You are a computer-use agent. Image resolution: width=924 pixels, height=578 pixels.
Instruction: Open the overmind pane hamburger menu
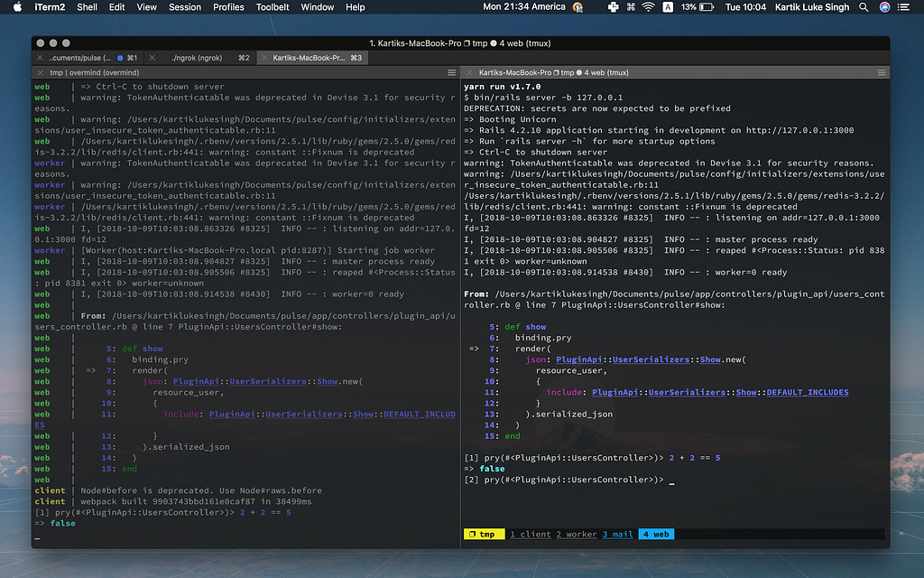(451, 72)
